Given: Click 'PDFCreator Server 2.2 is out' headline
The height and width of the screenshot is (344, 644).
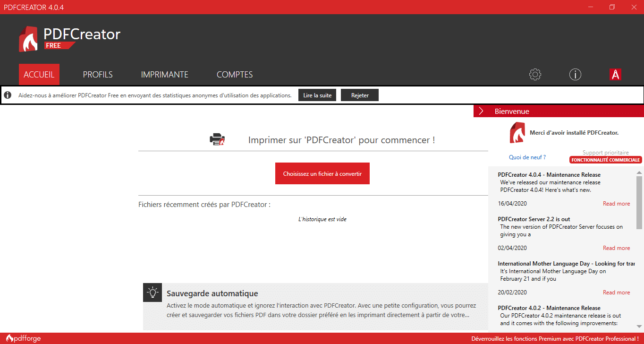Looking at the screenshot, I should coord(534,219).
